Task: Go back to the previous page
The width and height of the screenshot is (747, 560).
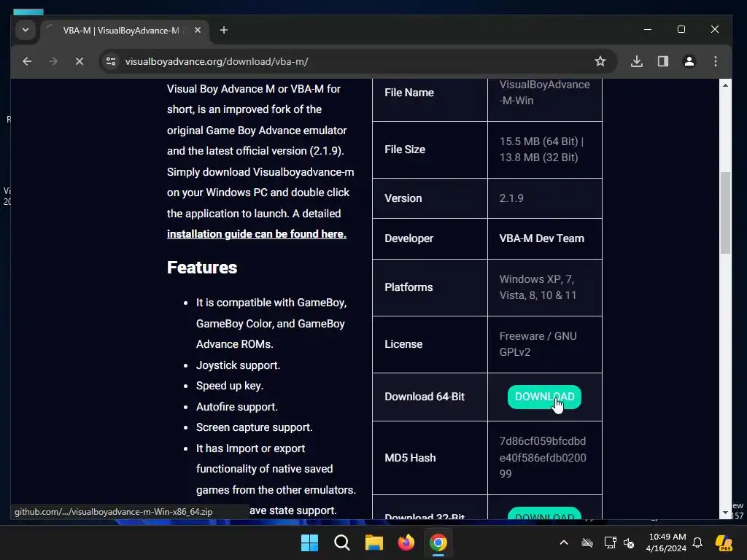Action: [27, 61]
